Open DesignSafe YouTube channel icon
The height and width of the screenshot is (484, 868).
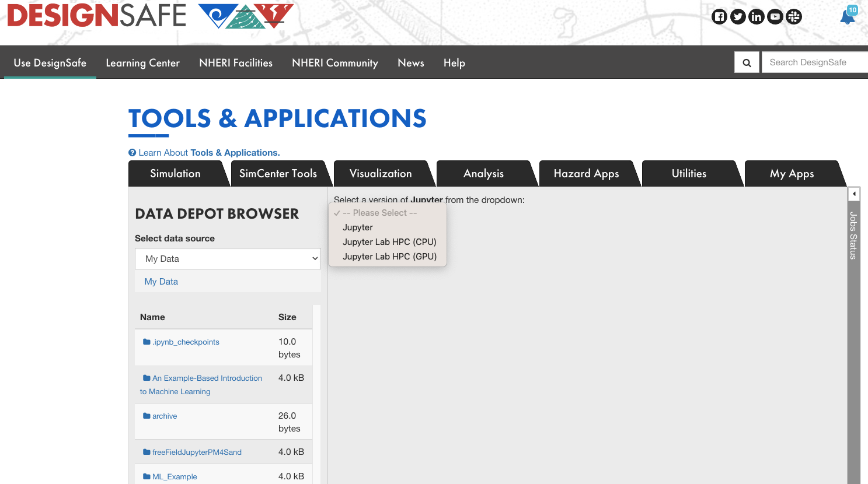[x=775, y=17]
